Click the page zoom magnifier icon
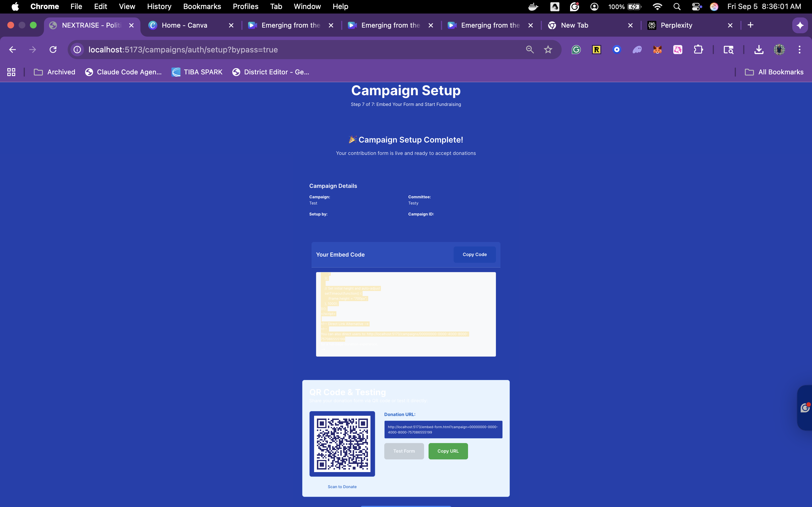This screenshot has height=507, width=812. tap(530, 50)
